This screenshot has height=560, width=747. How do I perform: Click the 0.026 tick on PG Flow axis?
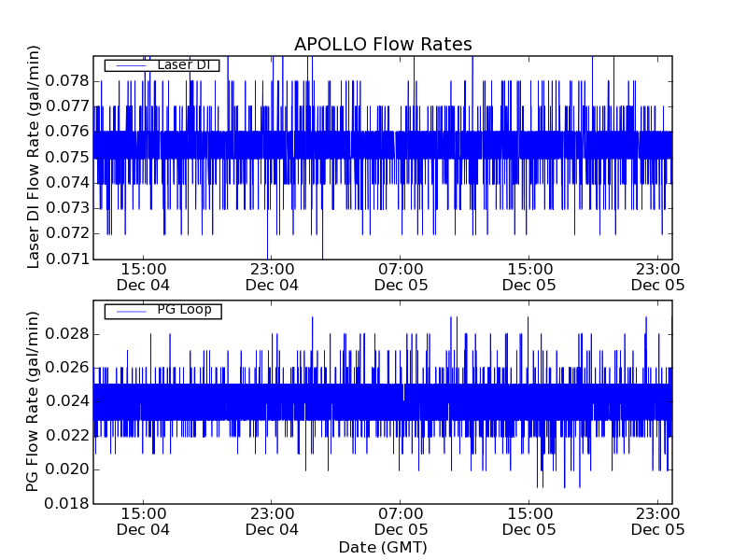click(x=67, y=368)
